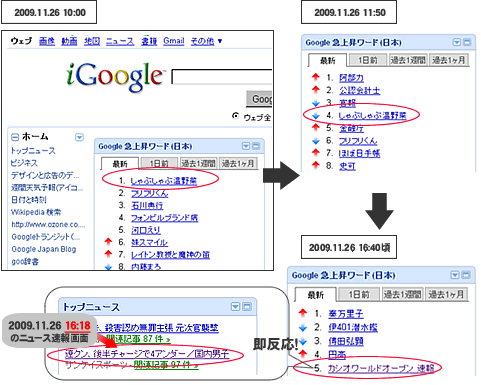Select 1日前 tab in the gadget listing 伊401潜水艦
This screenshot has width=481, height=385.
(359, 294)
